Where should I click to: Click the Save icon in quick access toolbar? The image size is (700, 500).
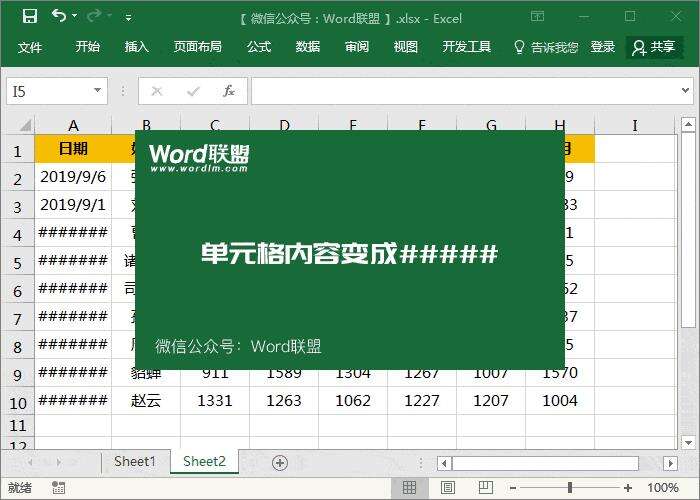[30, 17]
